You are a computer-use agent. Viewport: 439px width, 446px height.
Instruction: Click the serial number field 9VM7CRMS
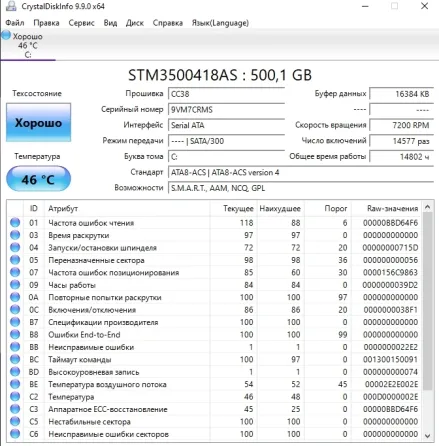pos(226,109)
